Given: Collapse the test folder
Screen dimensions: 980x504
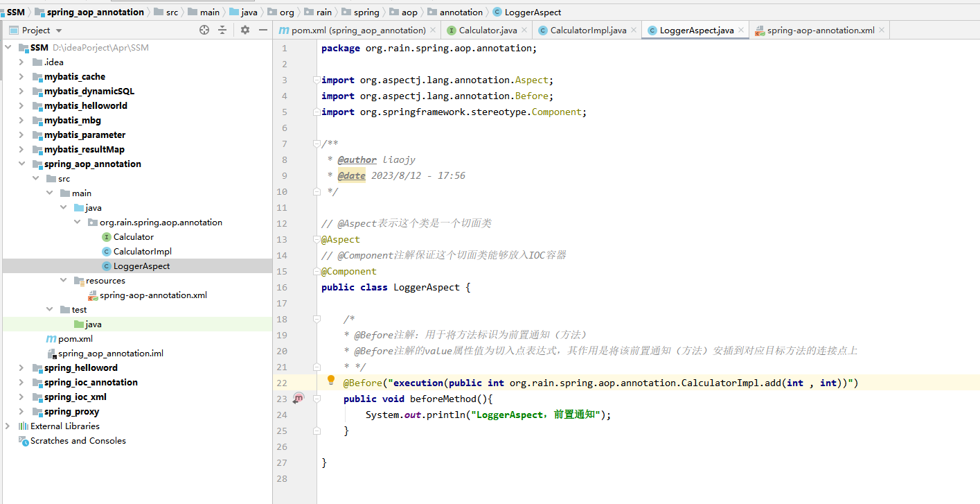Looking at the screenshot, I should coord(49,310).
